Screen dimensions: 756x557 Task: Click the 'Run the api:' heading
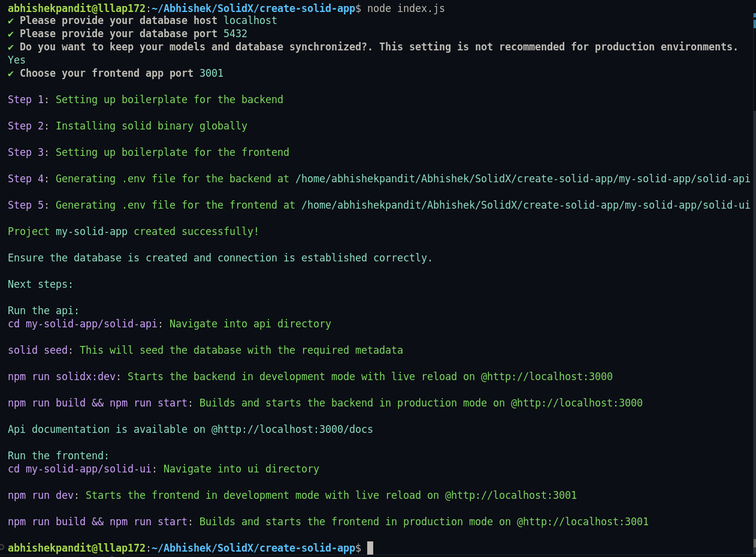44,311
